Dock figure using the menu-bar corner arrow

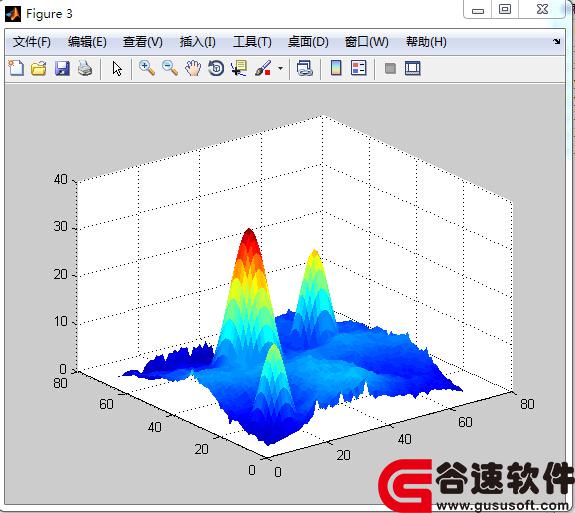click(557, 41)
